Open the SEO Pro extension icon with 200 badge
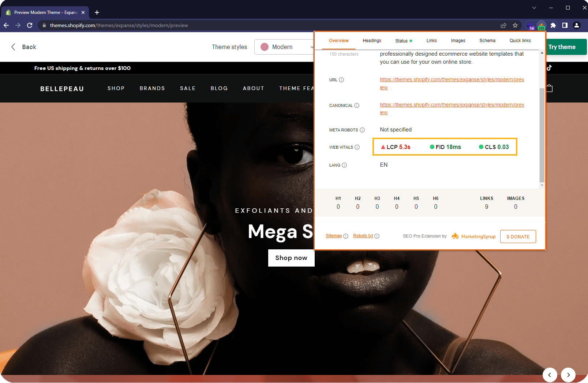 click(x=542, y=25)
